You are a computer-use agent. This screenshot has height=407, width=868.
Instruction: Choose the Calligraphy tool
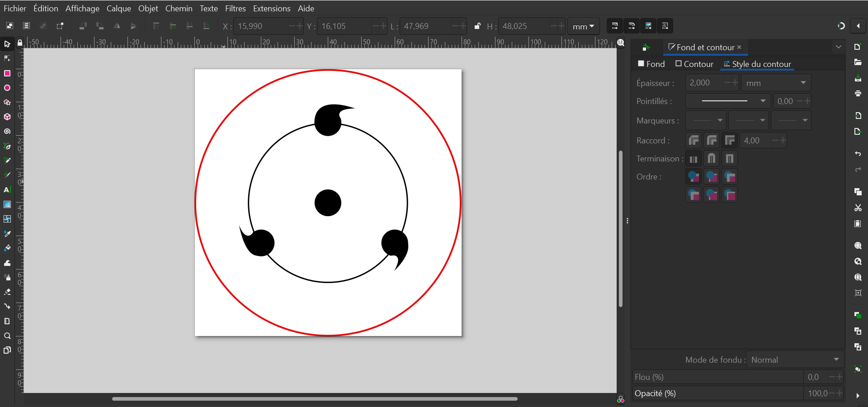click(x=7, y=175)
